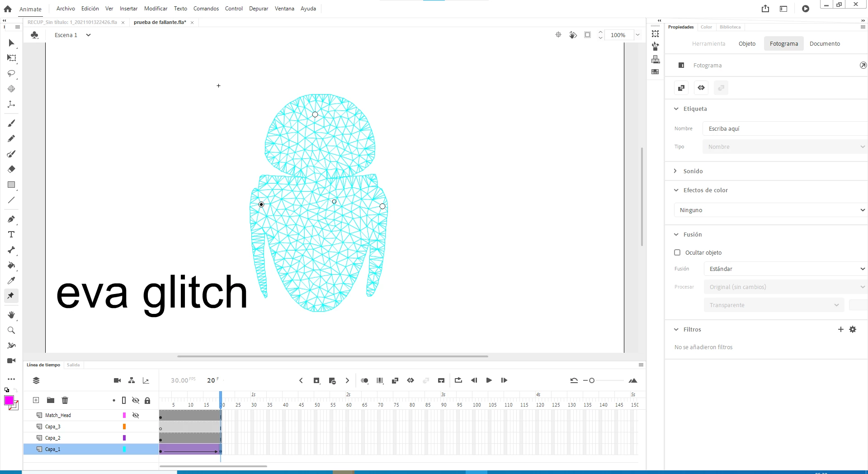The height and width of the screenshot is (474, 868).
Task: Click the center stage icon
Action: (x=558, y=35)
